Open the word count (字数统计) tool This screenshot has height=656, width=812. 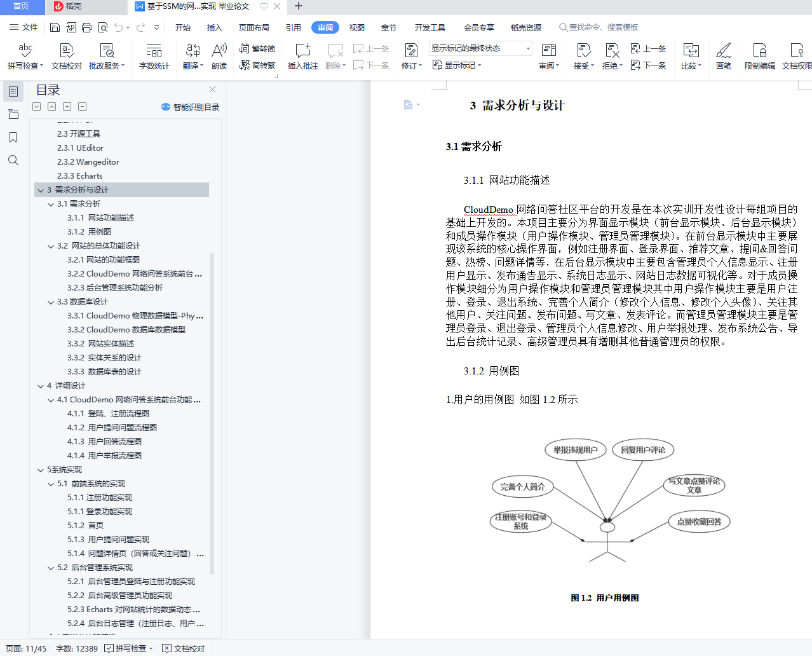pos(154,56)
